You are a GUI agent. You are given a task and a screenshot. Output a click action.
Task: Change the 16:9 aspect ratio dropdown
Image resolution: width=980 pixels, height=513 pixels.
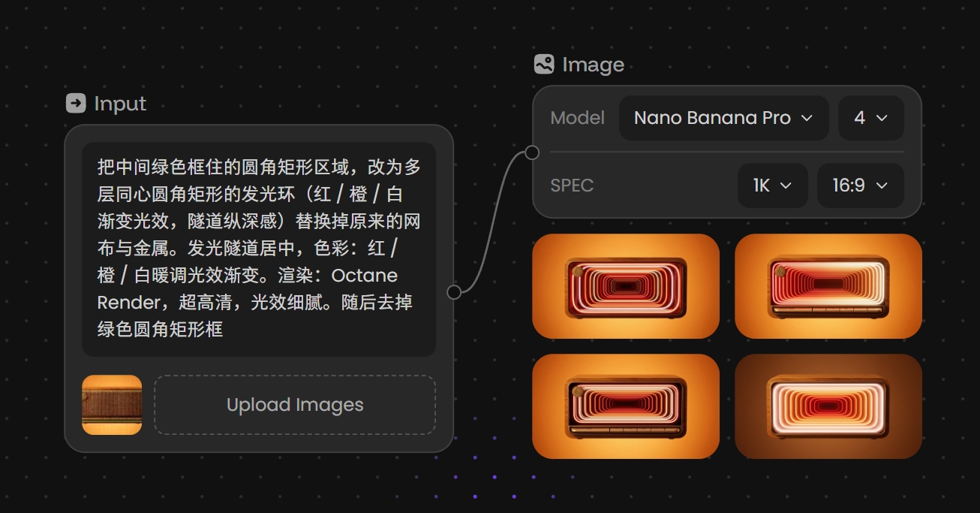coord(861,186)
